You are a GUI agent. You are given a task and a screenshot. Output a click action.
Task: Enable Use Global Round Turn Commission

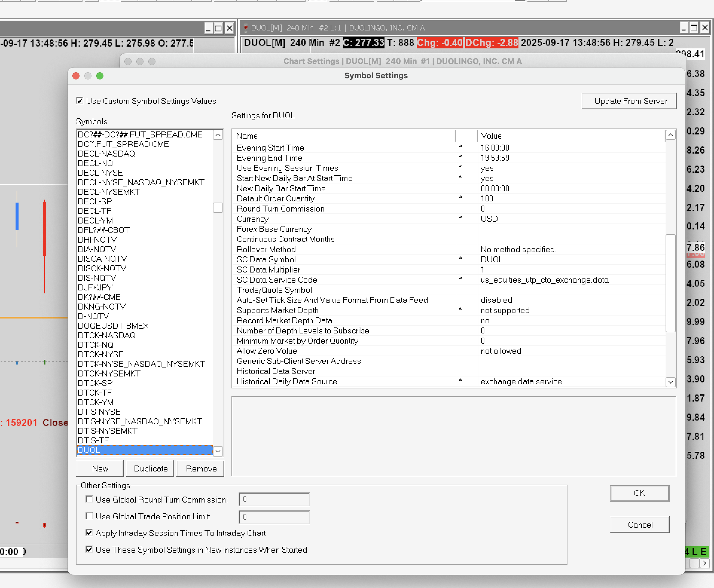(x=89, y=499)
